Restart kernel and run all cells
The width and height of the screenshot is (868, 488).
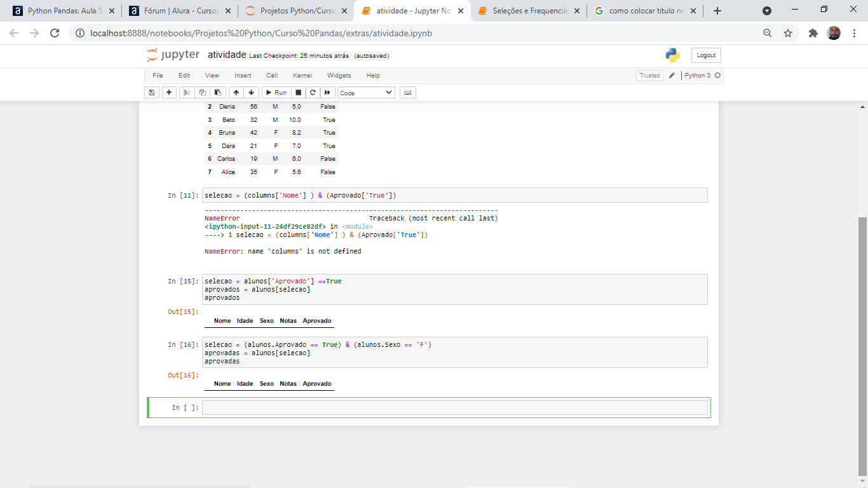328,93
